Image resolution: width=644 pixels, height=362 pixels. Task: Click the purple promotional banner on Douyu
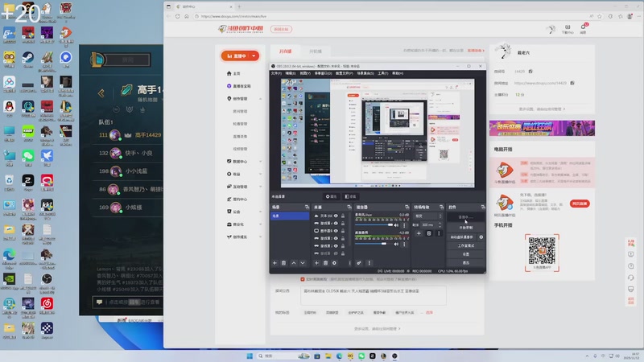(542, 129)
